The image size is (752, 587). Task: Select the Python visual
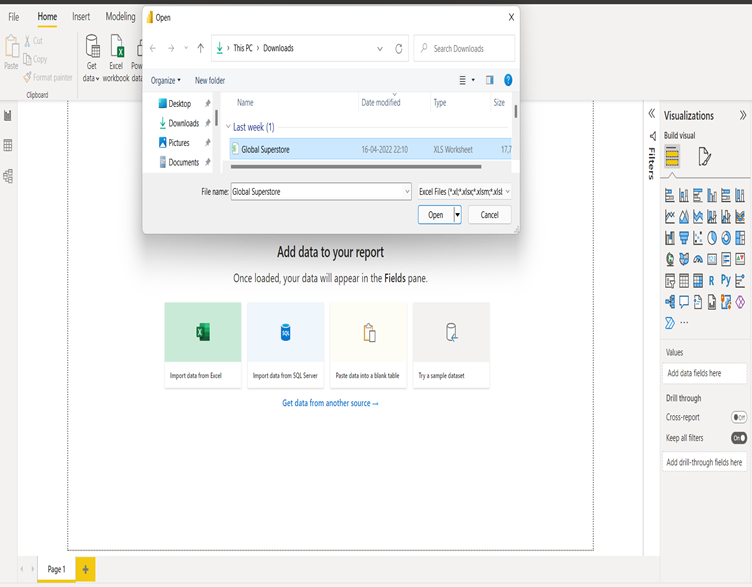726,280
